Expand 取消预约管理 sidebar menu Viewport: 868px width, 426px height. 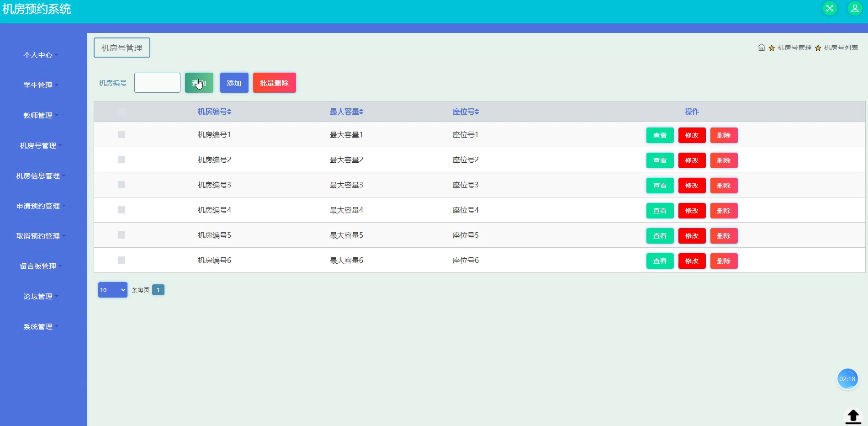pos(41,236)
